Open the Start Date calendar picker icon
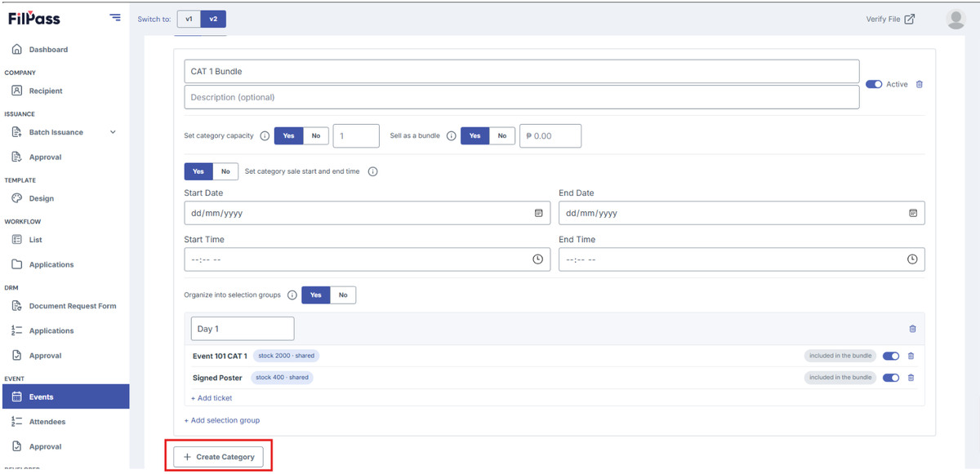Viewport: 980px width, 474px height. click(538, 213)
